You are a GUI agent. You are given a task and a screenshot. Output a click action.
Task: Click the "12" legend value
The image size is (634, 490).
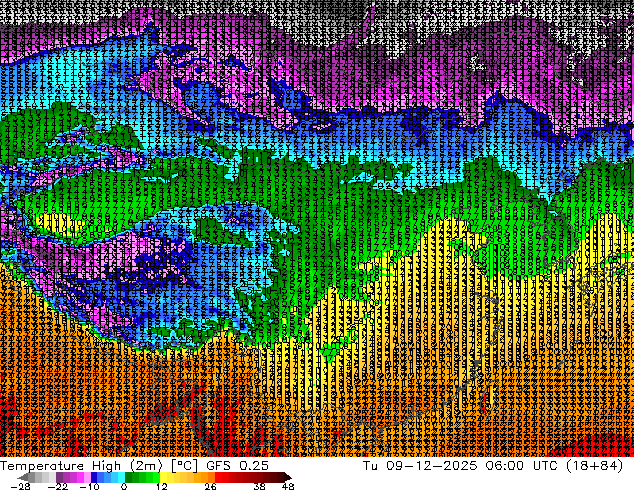pyautogui.click(x=162, y=486)
